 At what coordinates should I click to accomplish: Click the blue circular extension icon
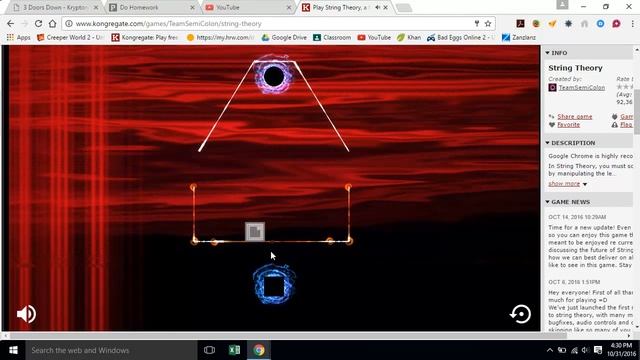click(x=600, y=24)
